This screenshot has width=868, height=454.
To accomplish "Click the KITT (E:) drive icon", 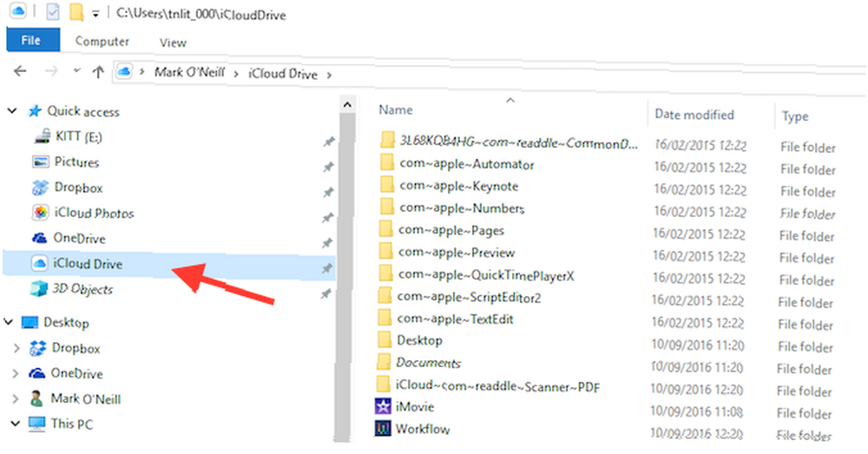I will 42,136.
